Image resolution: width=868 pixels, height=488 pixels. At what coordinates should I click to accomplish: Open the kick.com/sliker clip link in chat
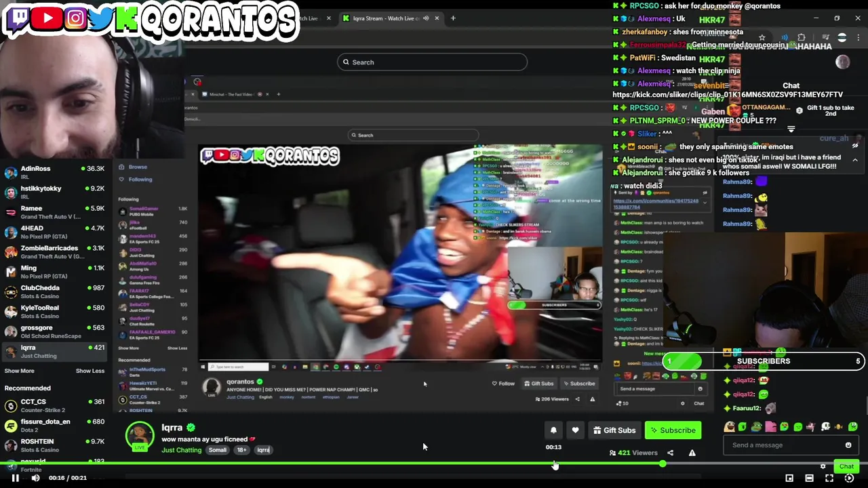coord(728,95)
